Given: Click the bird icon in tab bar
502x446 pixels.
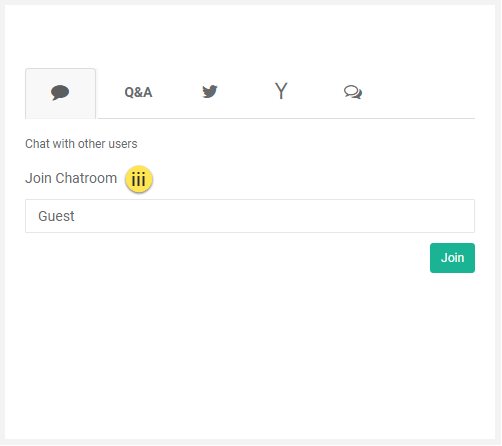Looking at the screenshot, I should pos(210,92).
